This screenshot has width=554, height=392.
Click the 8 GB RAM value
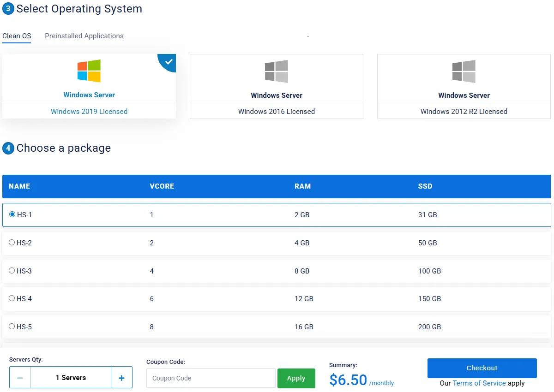(x=302, y=271)
